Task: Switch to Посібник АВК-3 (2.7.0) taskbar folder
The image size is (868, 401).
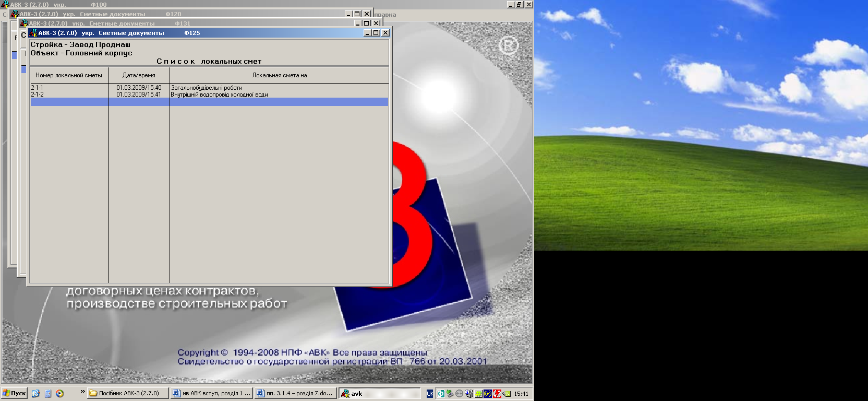Action: (x=128, y=393)
